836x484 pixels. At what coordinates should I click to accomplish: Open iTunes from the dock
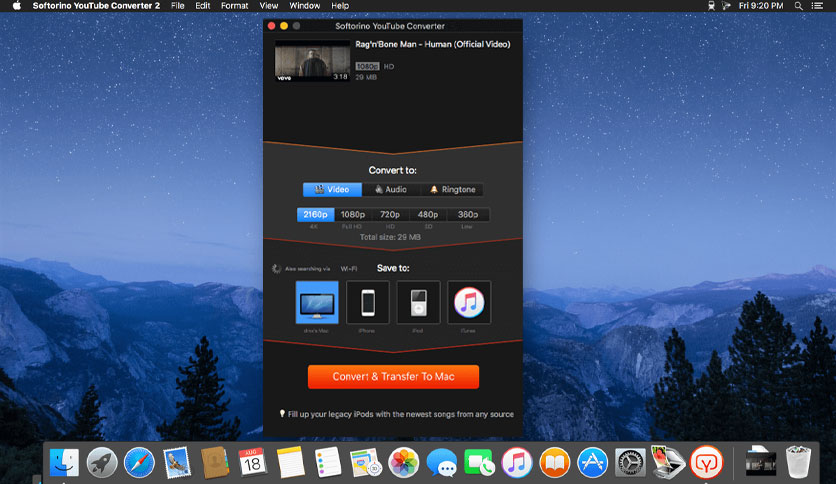pyautogui.click(x=517, y=462)
